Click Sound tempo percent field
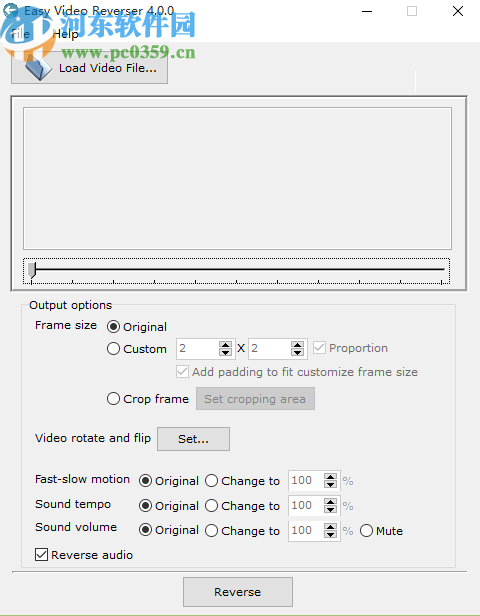This screenshot has width=480, height=616. (306, 506)
